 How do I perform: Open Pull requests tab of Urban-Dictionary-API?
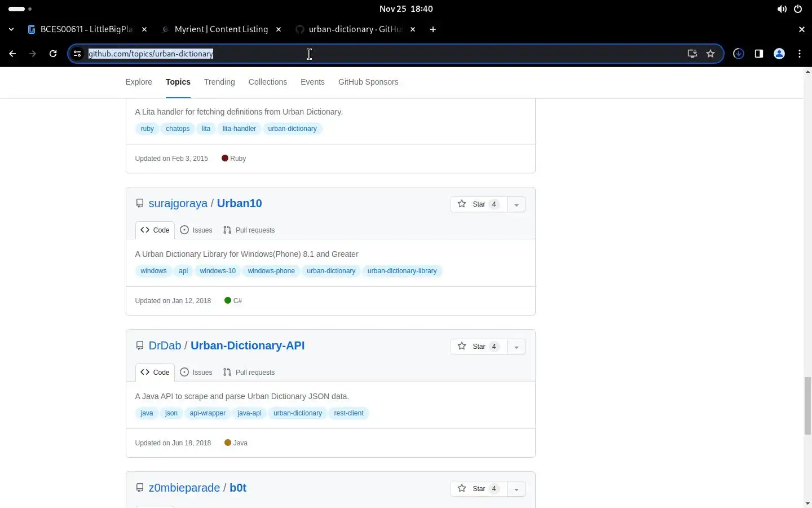(249, 373)
